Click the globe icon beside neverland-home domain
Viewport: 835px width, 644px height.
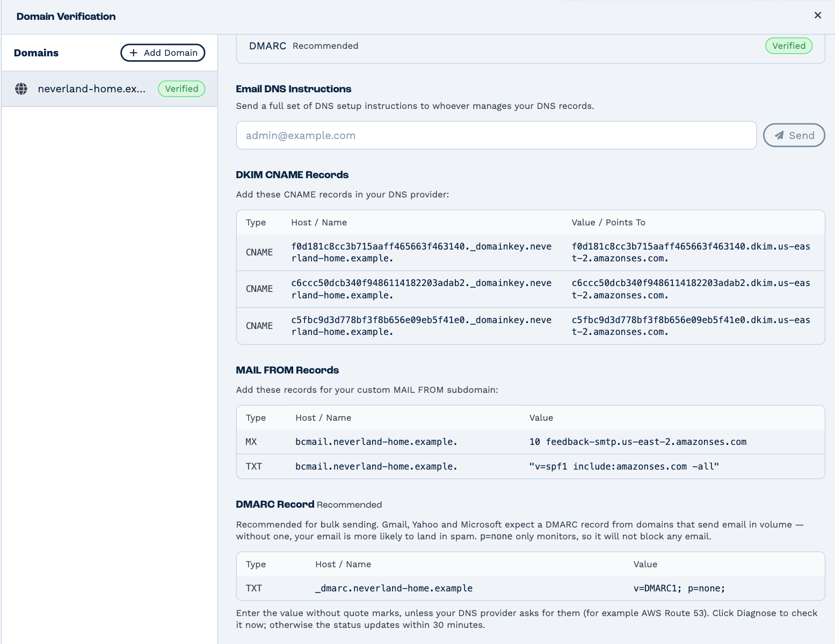click(x=21, y=89)
